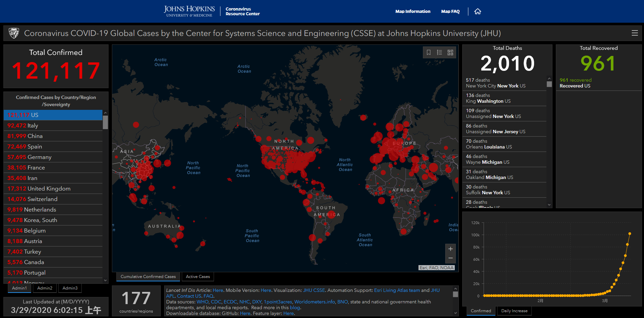The height and width of the screenshot is (318, 644).
Task: Click the home icon in the header
Action: point(477,12)
